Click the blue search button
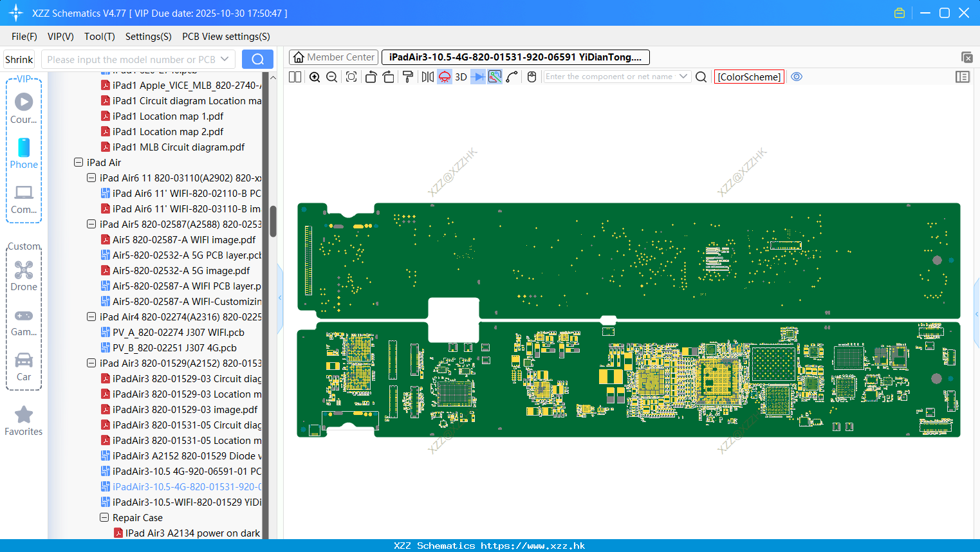The width and height of the screenshot is (980, 552). [257, 59]
